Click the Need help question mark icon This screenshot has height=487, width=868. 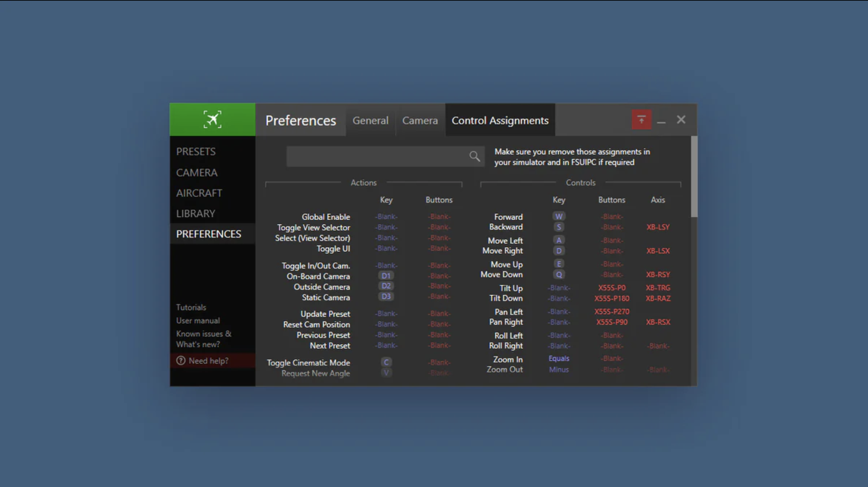[x=181, y=360]
